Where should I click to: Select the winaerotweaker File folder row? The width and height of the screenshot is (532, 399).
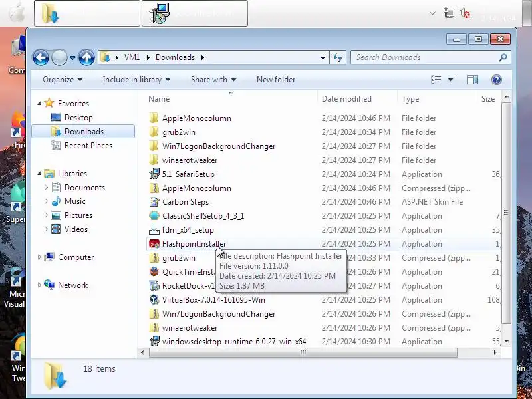(323, 160)
